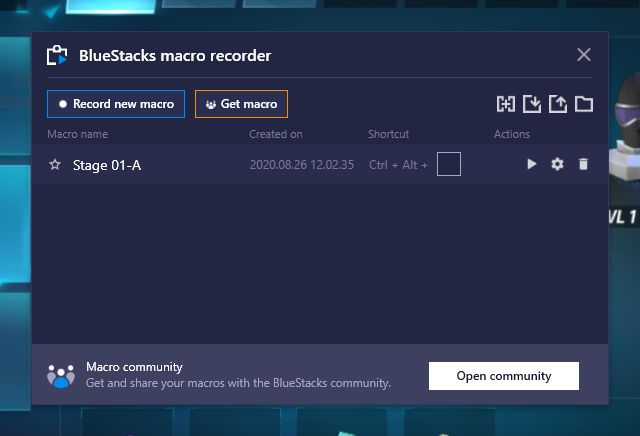
Task: Click the Open community button
Action: pos(504,376)
